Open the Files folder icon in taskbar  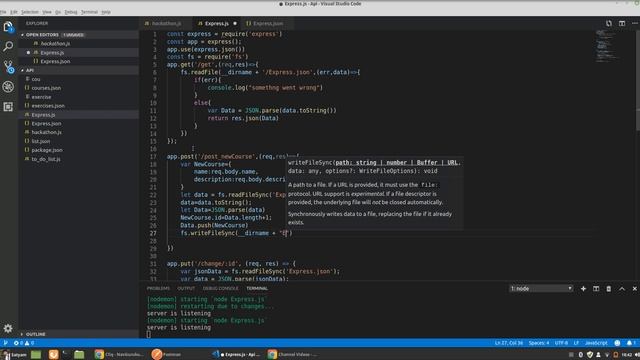[79, 354]
